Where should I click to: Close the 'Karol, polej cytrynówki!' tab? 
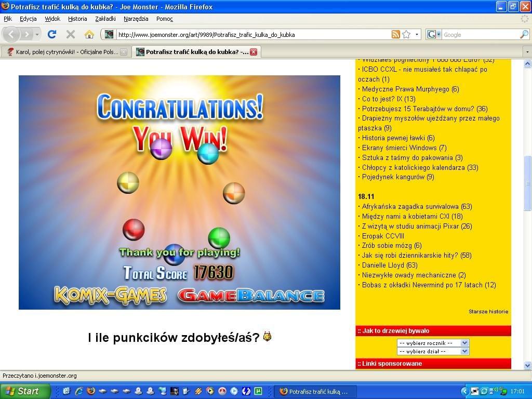pos(124,52)
